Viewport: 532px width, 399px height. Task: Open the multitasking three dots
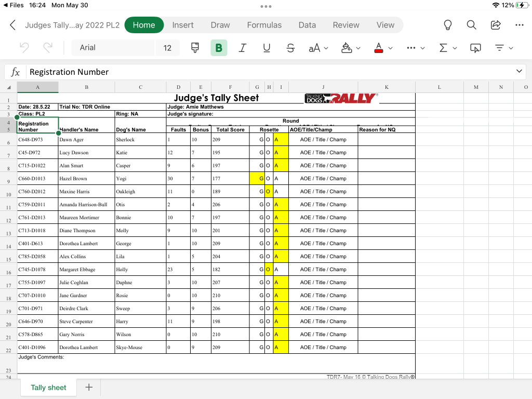click(266, 6)
